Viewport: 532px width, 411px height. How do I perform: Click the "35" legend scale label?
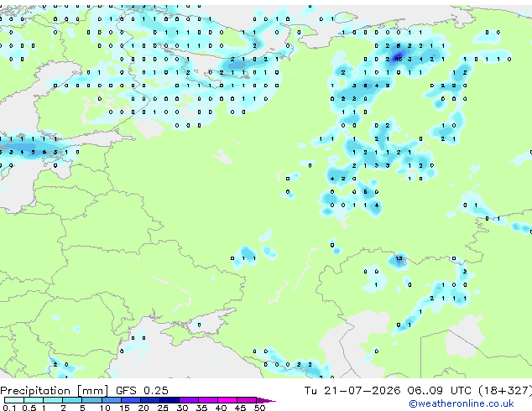pos(201,408)
